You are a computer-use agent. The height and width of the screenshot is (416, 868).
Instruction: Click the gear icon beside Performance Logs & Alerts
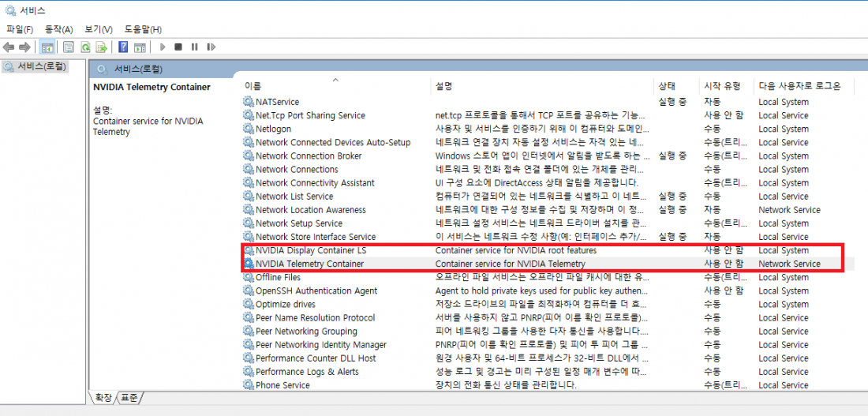click(x=248, y=372)
